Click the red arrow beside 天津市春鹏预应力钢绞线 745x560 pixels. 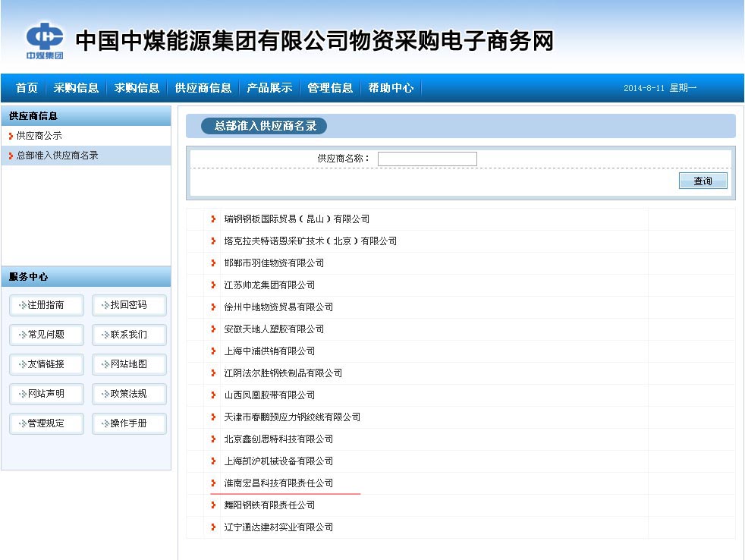[213, 417]
